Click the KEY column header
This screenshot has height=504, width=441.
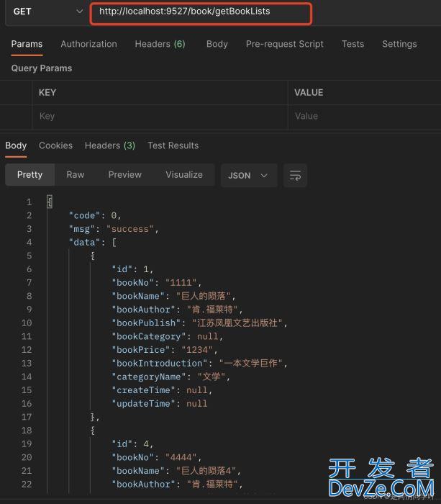point(47,93)
